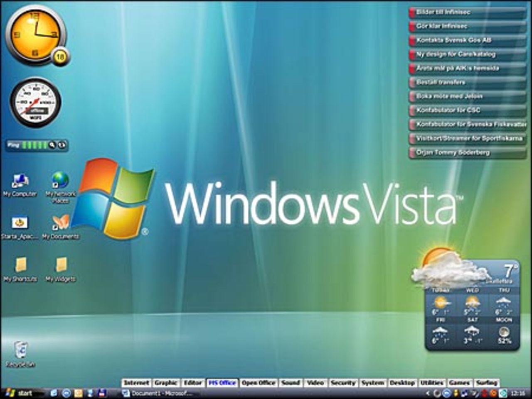Open the Internet tab in launcher bar

tap(137, 383)
